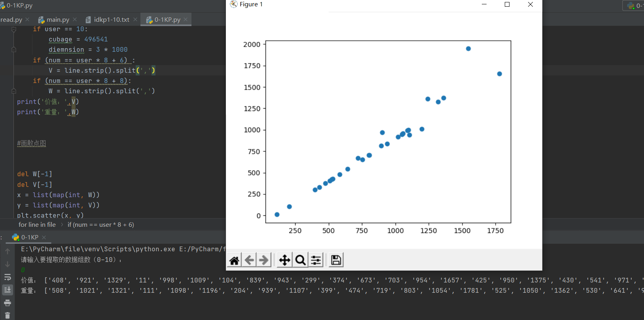Viewport: 644px width, 320px height.
Task: Click the '0-1KP.py' title bar file name
Action: (19, 6)
